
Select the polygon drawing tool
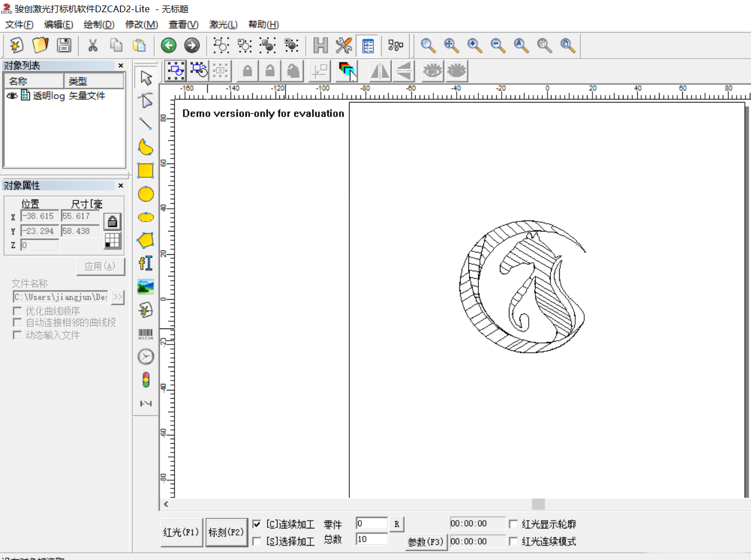146,240
